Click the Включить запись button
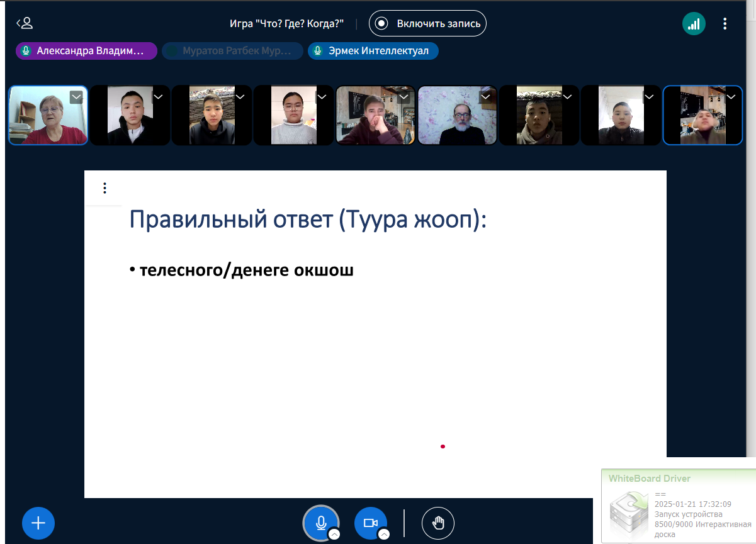This screenshot has width=756, height=544. (x=427, y=24)
